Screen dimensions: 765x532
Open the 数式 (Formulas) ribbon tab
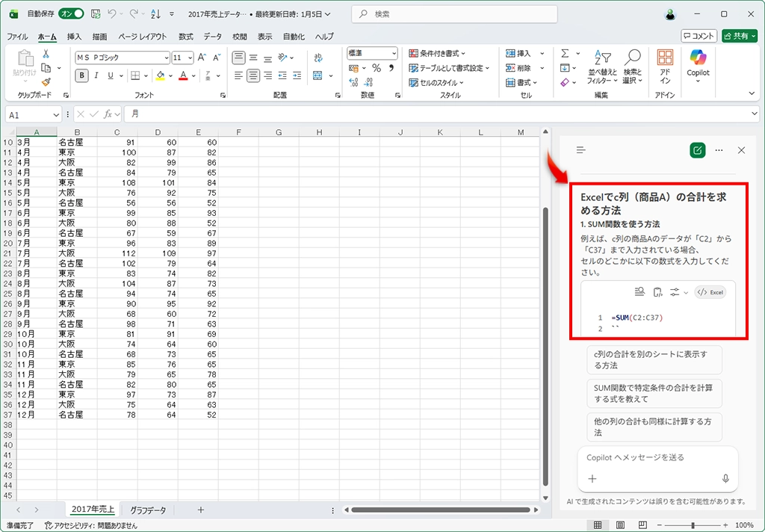coord(185,37)
